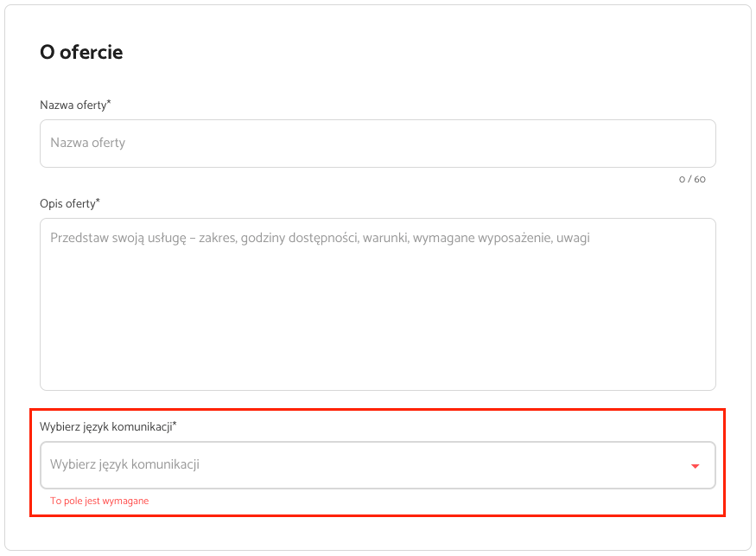Click the 'Opis oferty*' field label
756x556 pixels.
(70, 204)
